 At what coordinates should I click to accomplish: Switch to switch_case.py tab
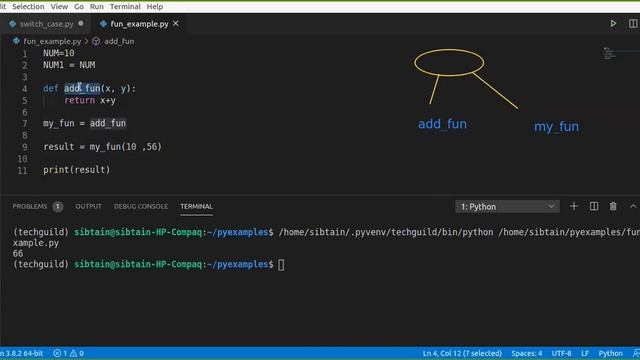(x=47, y=24)
